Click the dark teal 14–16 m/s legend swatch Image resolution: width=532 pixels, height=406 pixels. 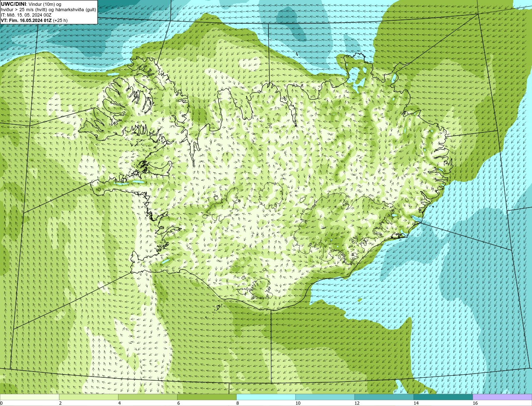pyautogui.click(x=443, y=397)
